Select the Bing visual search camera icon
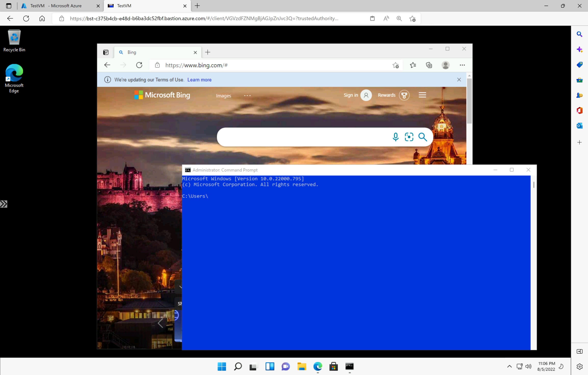Screen dimensions: 588x375 [x=409, y=136]
